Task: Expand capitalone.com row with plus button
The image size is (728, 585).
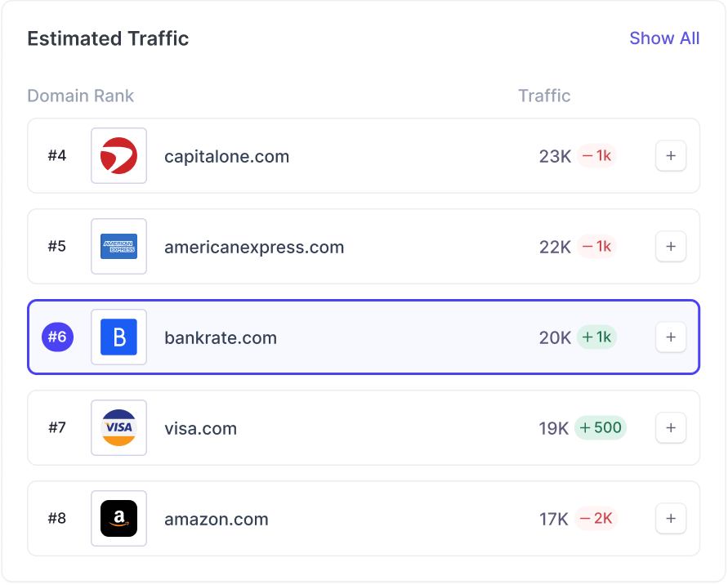Action: point(671,156)
